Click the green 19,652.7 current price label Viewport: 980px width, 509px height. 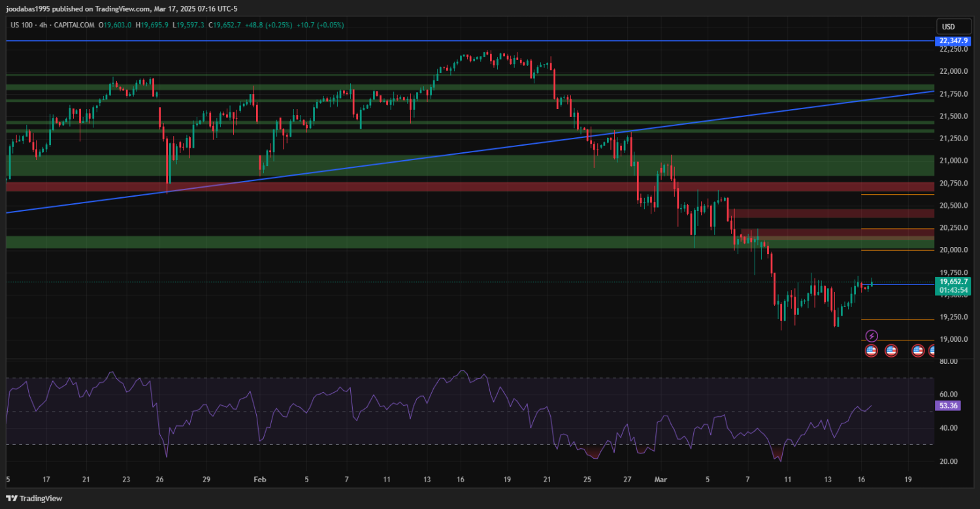(x=954, y=282)
